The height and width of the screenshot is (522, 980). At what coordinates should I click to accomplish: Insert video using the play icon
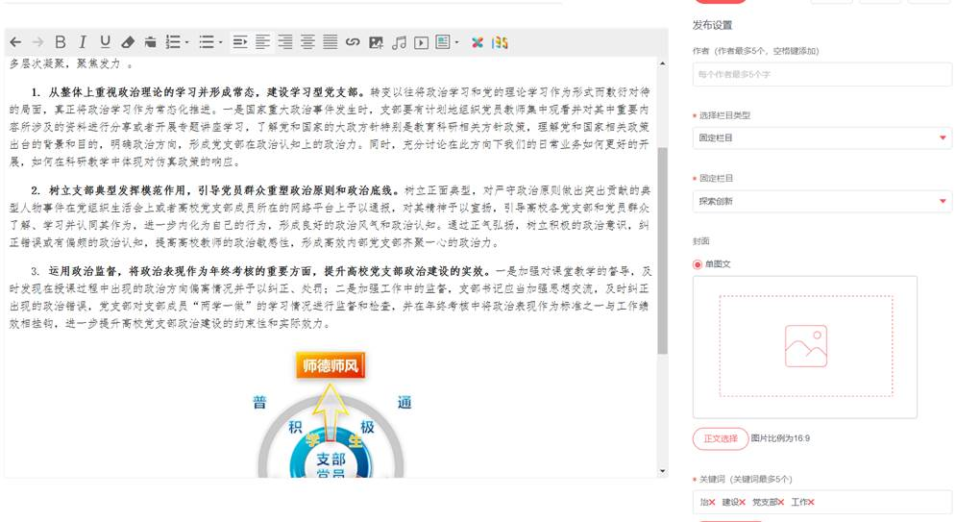[421, 42]
